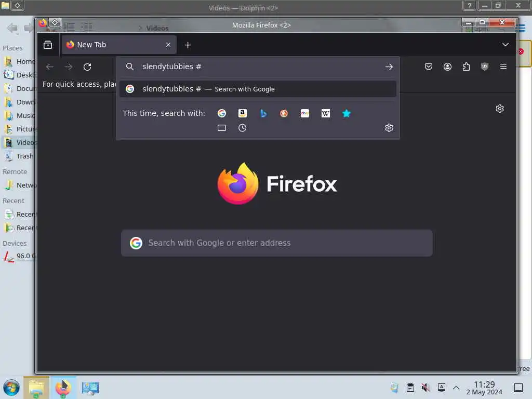Search this time with eBay
This screenshot has height=399, width=532.
(x=304, y=113)
